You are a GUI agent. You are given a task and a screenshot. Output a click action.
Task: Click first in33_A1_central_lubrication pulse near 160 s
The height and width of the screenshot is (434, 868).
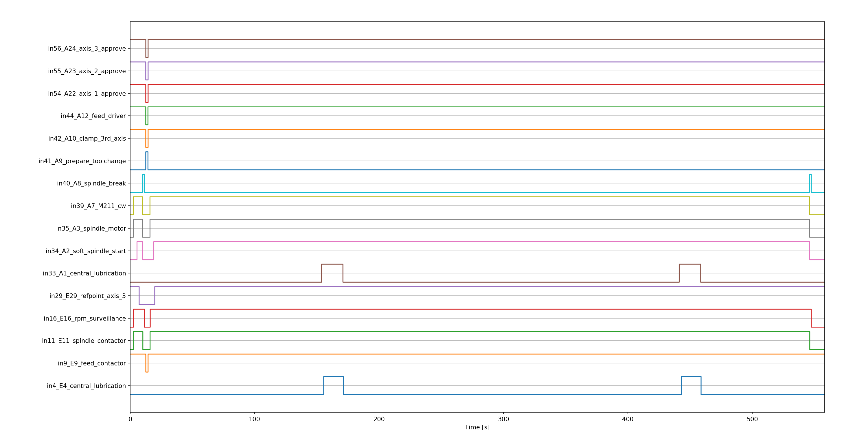332,273
